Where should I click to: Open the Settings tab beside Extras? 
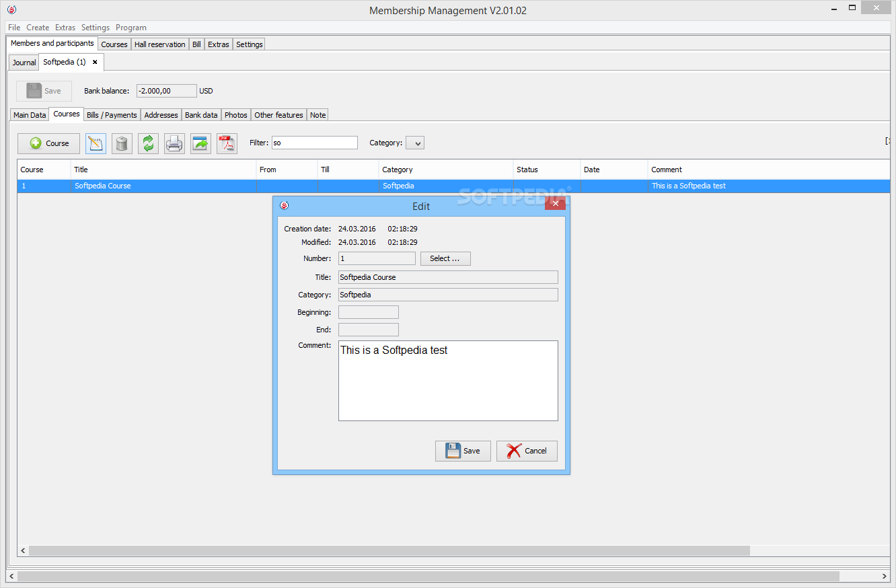[x=249, y=44]
